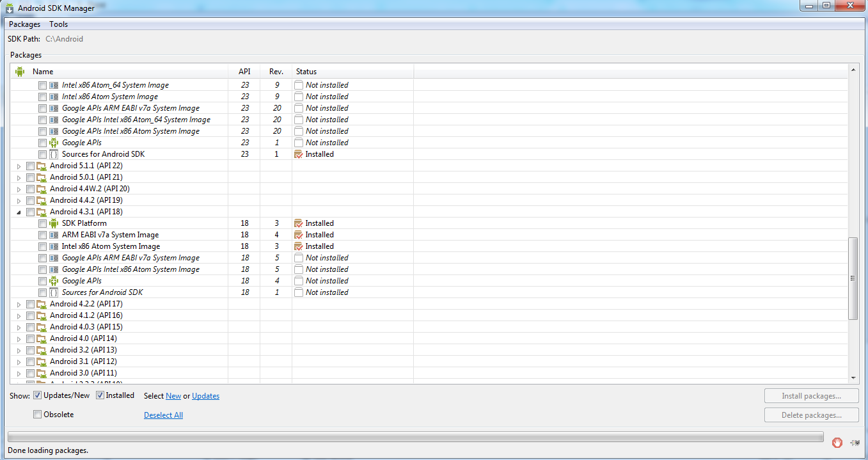This screenshot has width=868, height=460.
Task: Check the Android 5.1.1 (API 22) group checkbox
Action: click(x=30, y=166)
